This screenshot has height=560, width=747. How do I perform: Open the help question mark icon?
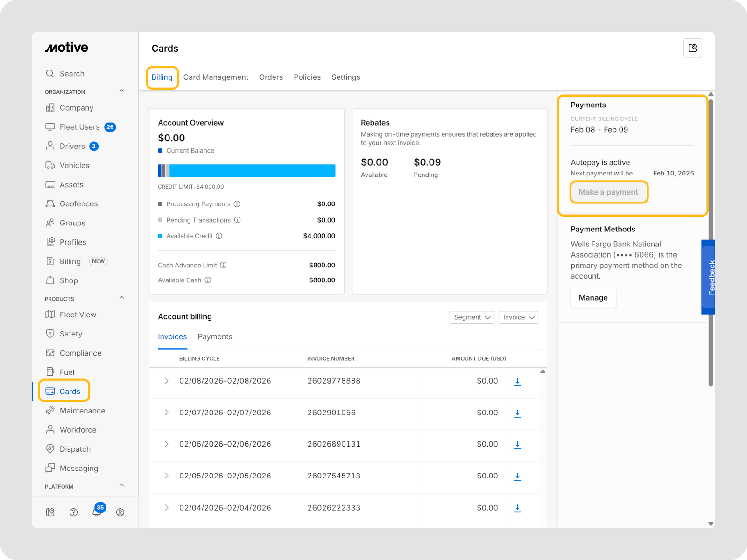[x=73, y=512]
